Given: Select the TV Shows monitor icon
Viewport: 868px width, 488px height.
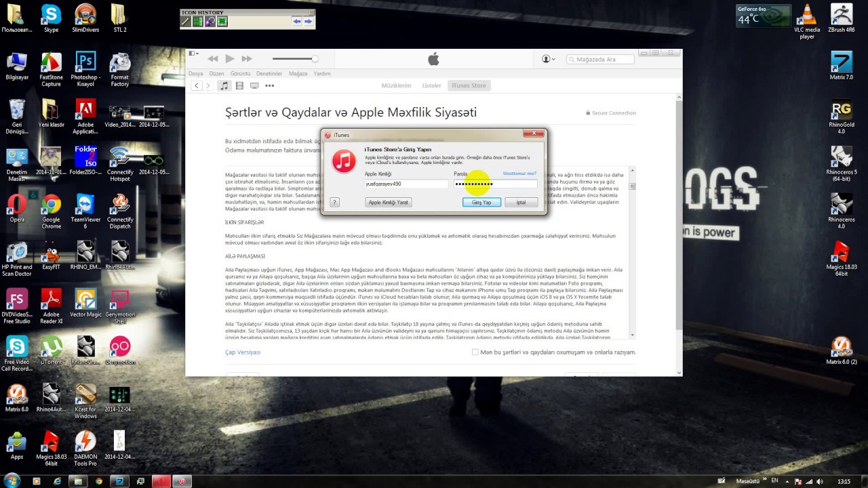Looking at the screenshot, I should (x=254, y=85).
